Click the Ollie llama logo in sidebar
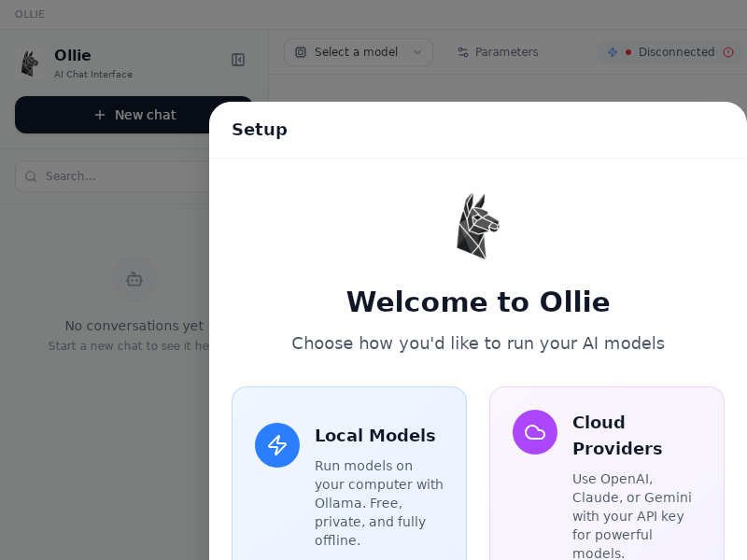The height and width of the screenshot is (560, 747). [x=30, y=63]
